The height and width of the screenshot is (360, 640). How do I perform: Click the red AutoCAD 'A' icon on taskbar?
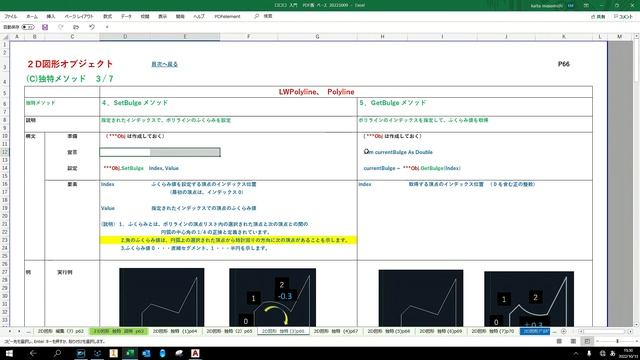(195, 353)
